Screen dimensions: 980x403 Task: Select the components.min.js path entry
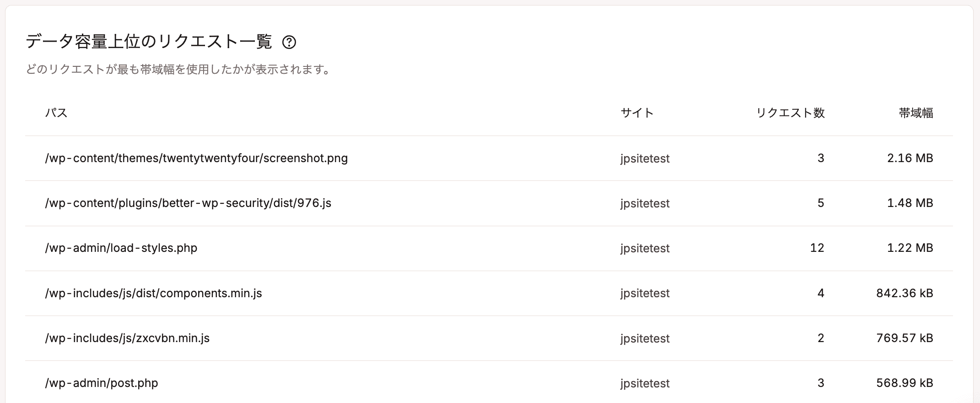click(x=153, y=293)
